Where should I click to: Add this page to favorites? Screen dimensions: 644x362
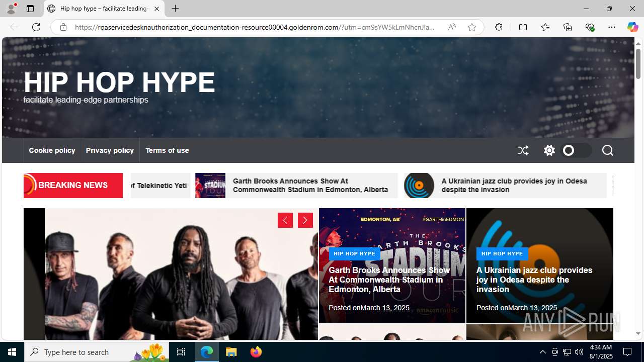(472, 27)
